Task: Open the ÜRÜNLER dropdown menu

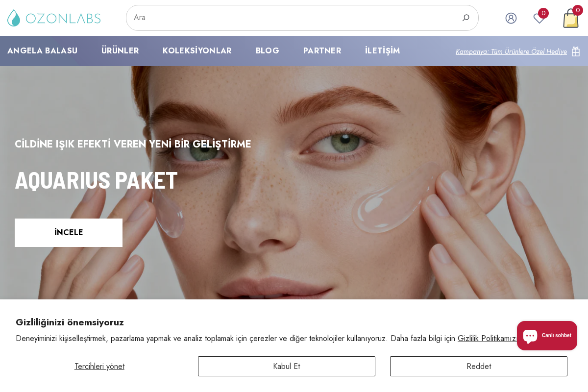Action: point(120,51)
